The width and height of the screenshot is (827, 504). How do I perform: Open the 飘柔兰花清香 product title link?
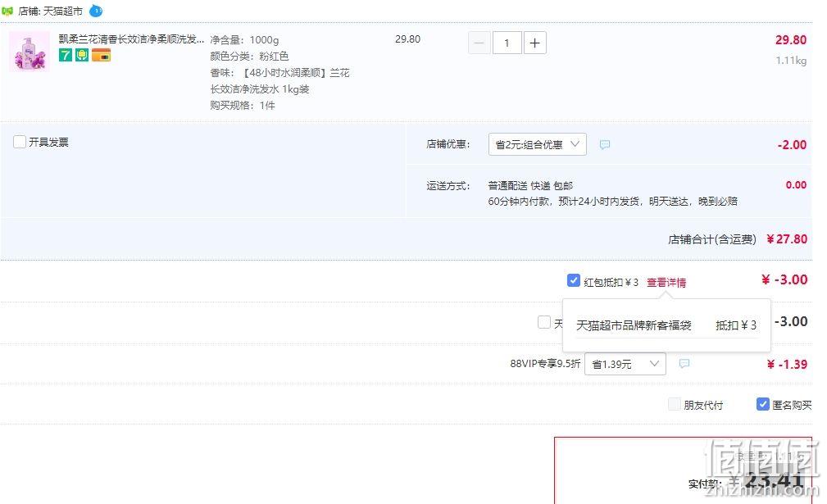point(131,39)
